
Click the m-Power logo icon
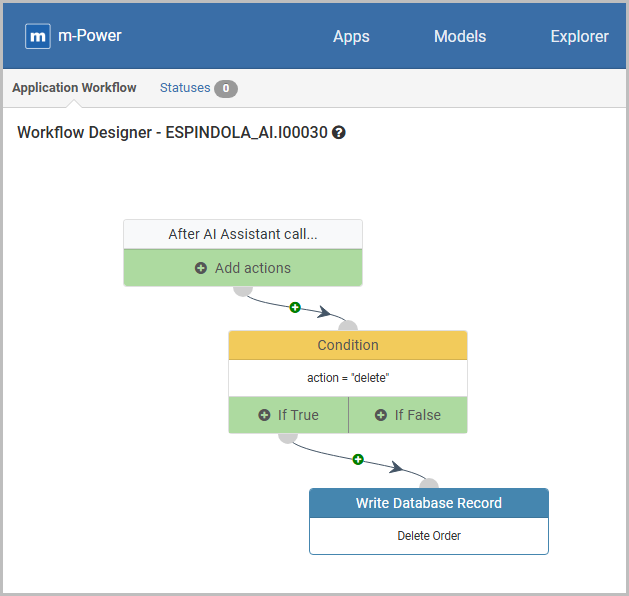(x=38, y=36)
